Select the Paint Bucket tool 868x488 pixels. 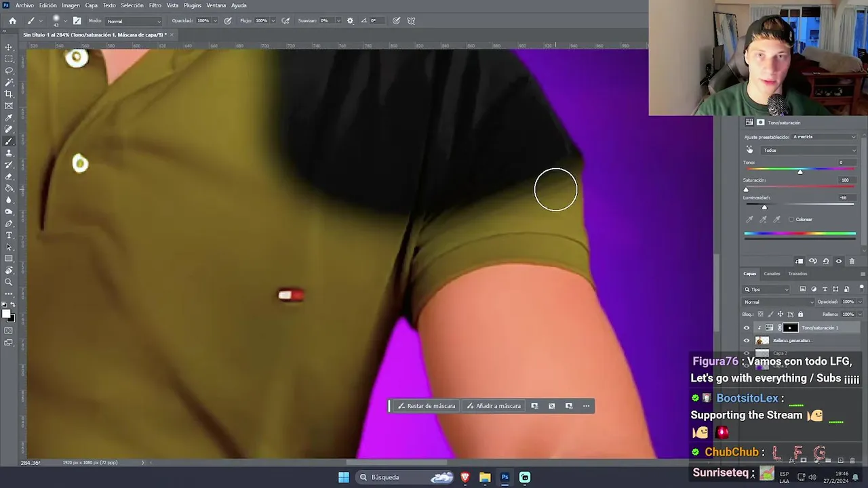[9, 188]
